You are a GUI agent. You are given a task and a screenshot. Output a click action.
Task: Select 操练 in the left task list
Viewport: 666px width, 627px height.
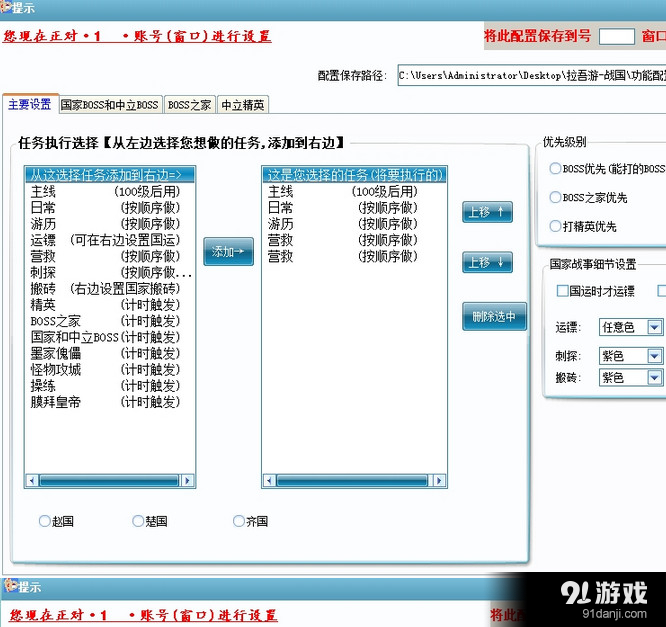click(110, 385)
